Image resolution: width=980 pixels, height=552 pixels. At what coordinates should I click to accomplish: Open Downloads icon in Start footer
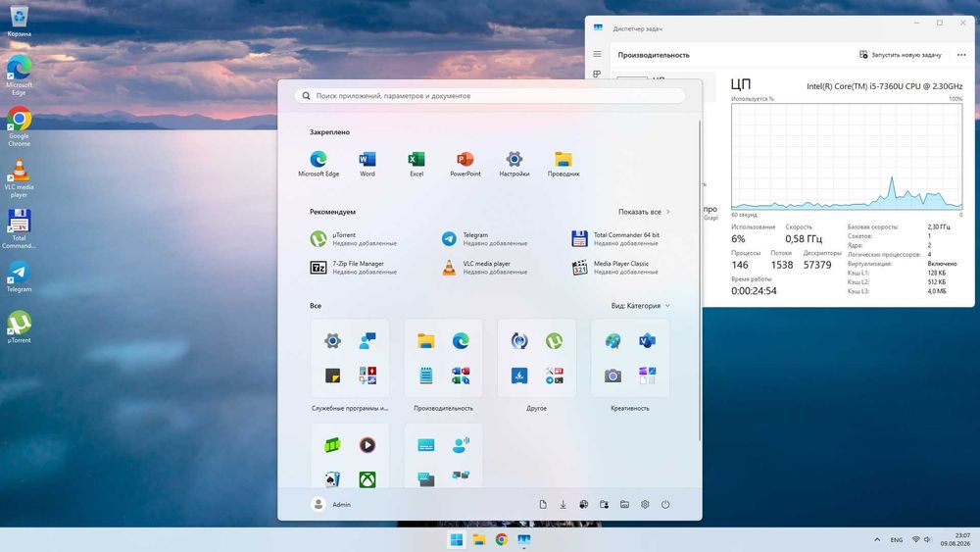click(563, 505)
